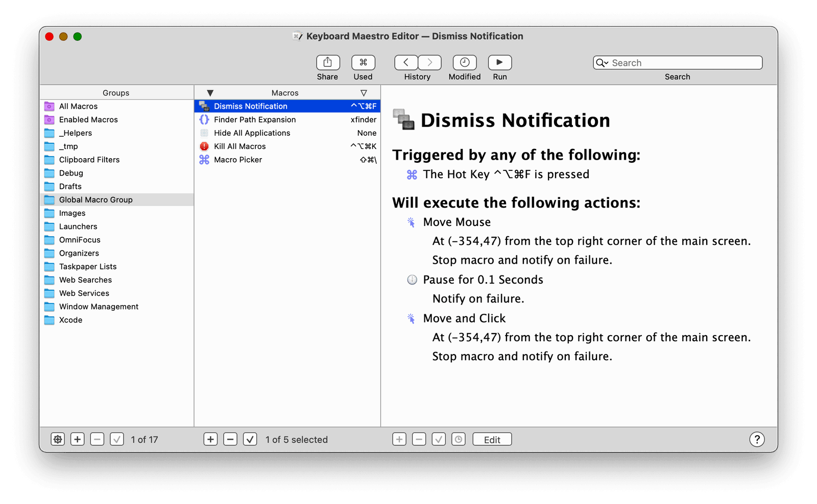
Task: Go back in History
Action: [406, 62]
